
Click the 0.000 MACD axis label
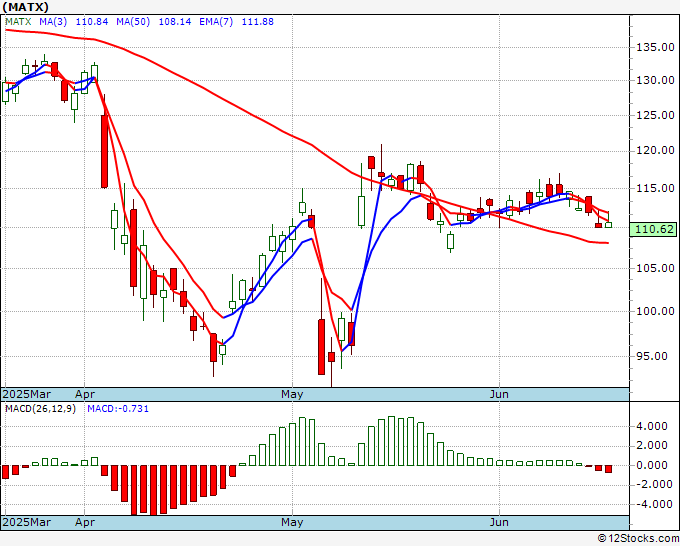652,465
